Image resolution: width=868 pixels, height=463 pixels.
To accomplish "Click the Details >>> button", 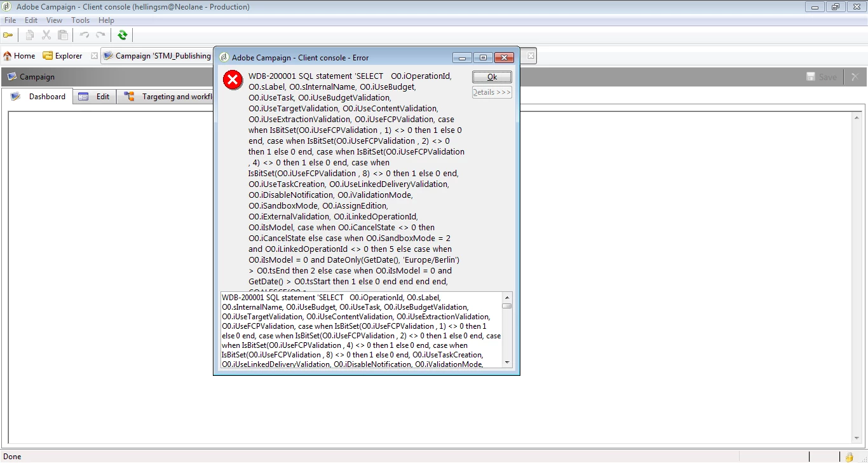I will coord(492,92).
